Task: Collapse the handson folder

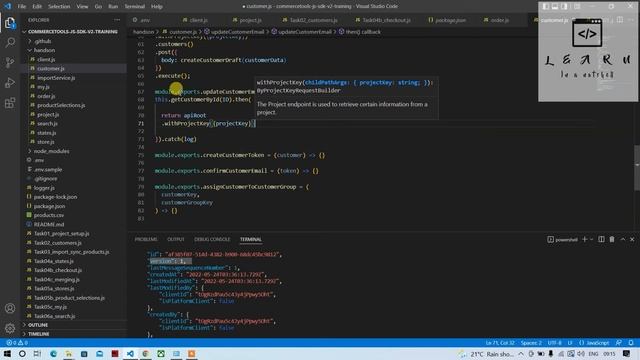Action: (x=44, y=50)
